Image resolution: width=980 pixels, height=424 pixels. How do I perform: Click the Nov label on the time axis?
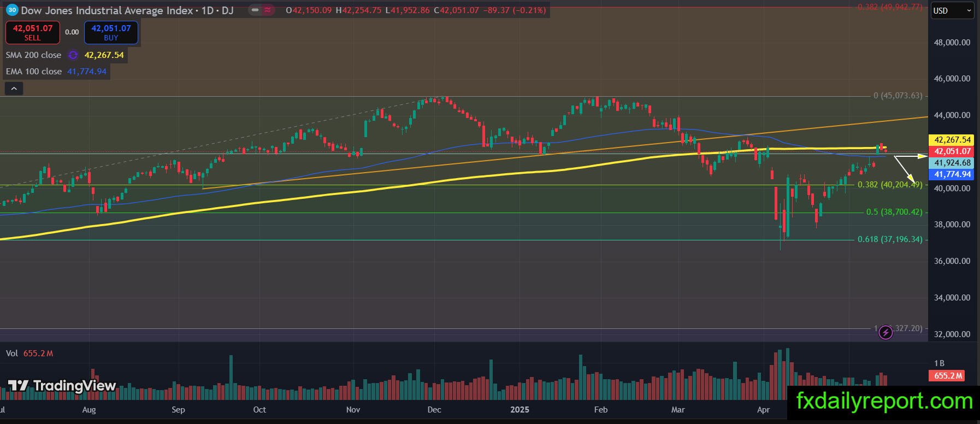click(353, 410)
